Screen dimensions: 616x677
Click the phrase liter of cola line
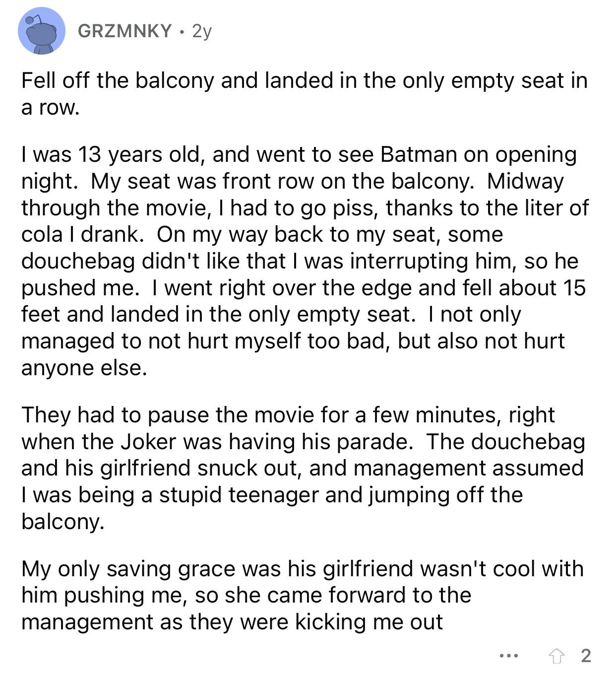pos(305,207)
